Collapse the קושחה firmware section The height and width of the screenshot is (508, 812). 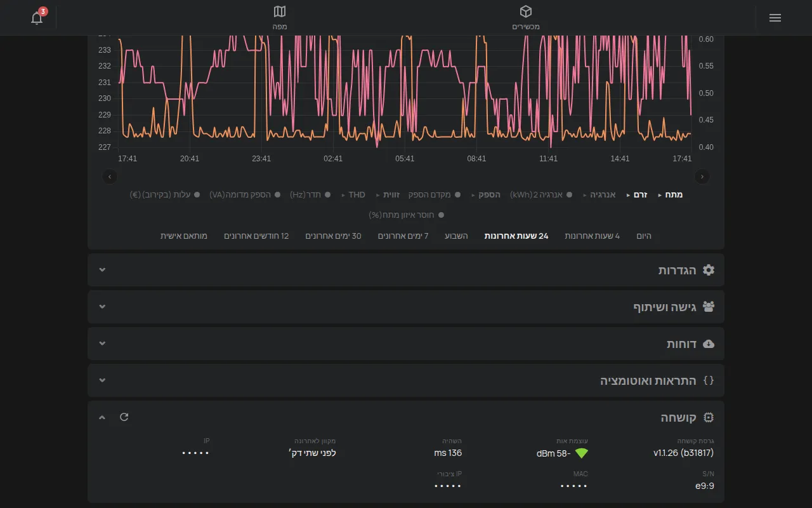click(102, 417)
